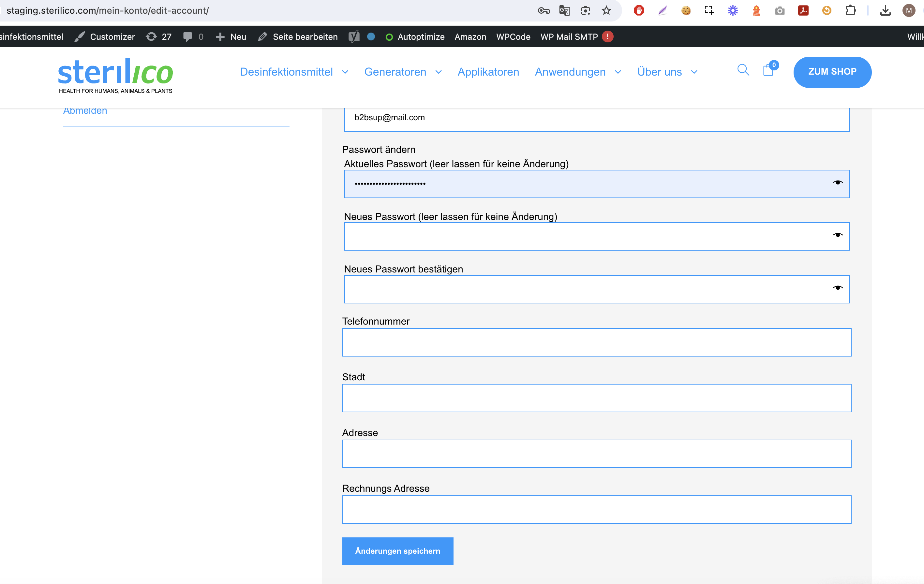Click the email field with b2bsup@mail.com
Image resolution: width=924 pixels, height=584 pixels.
click(597, 119)
